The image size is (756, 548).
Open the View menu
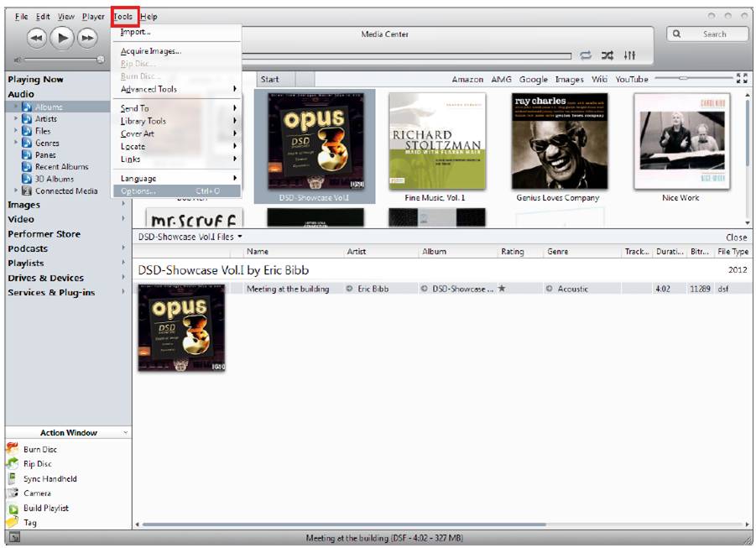[66, 17]
